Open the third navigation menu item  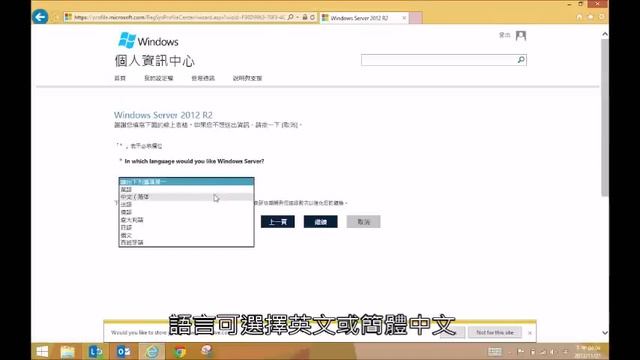(x=203, y=78)
